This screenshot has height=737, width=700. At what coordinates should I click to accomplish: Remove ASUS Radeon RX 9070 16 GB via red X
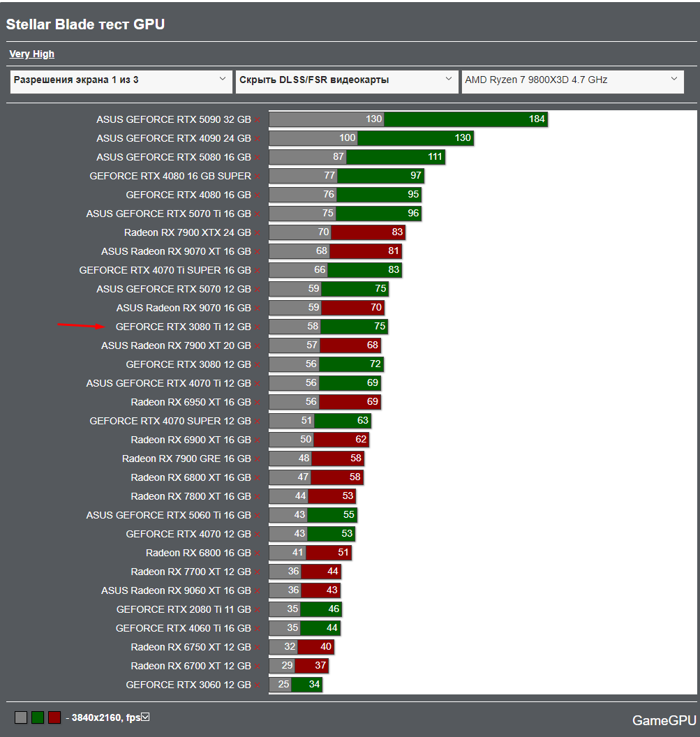point(258,308)
